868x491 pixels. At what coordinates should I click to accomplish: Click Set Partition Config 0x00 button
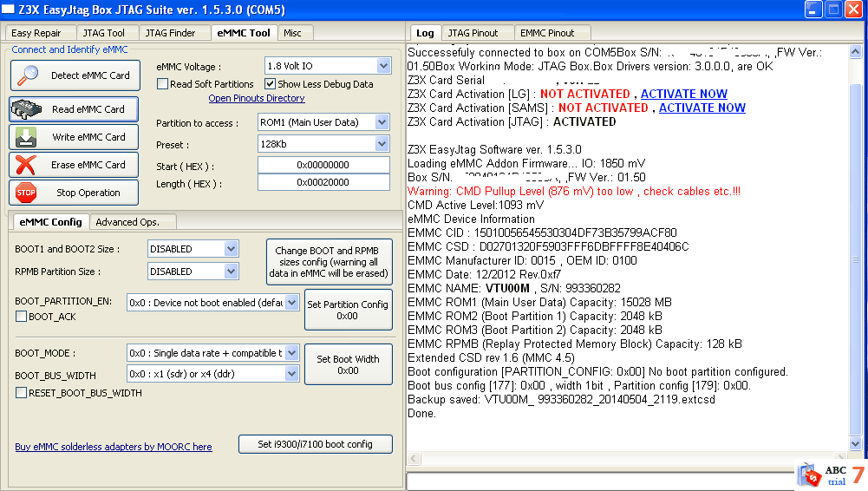click(x=348, y=310)
